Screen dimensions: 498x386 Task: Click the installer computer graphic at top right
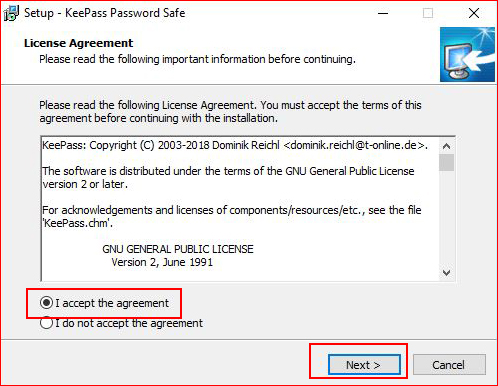467,55
